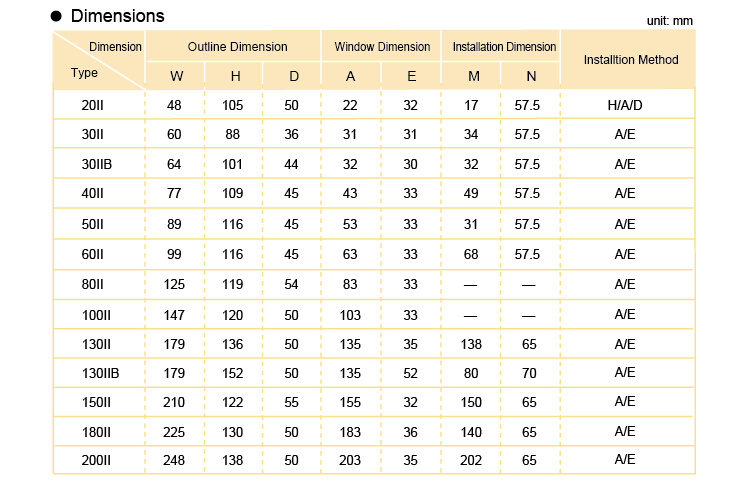Select window A value 183
Viewport: 751px width, 484px height.
tap(350, 432)
